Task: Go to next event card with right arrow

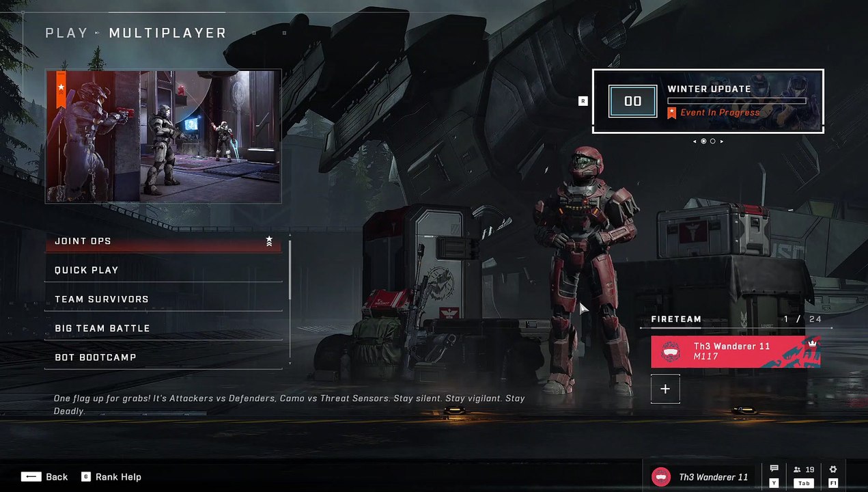Action: (721, 141)
